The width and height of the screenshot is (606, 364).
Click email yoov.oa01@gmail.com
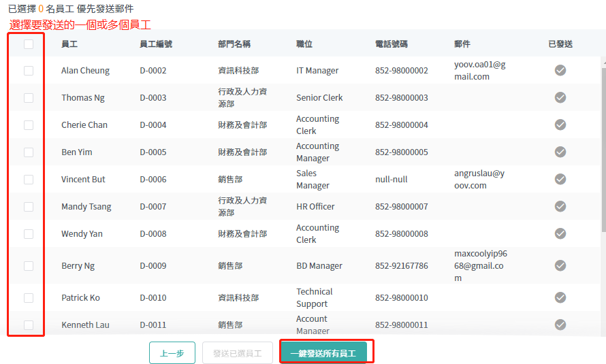(479, 70)
